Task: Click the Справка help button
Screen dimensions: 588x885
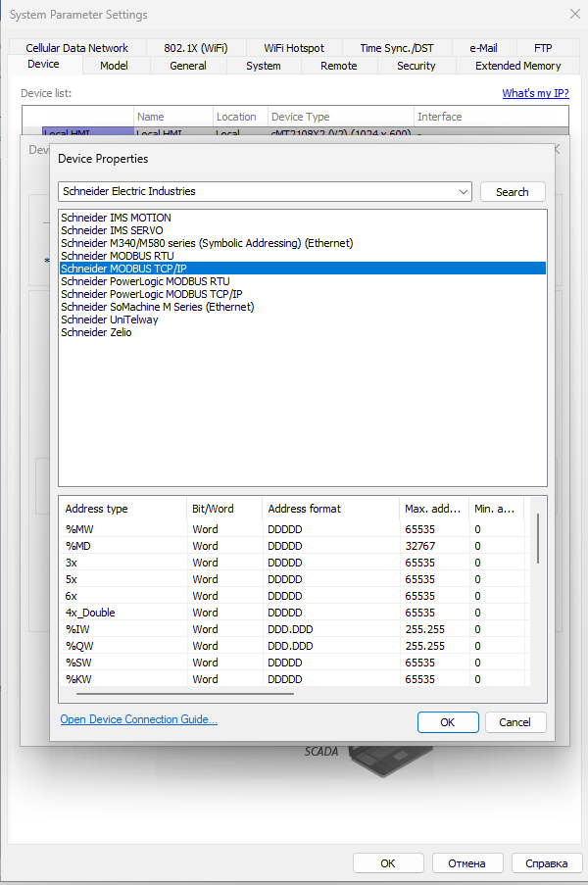Action: click(x=546, y=863)
